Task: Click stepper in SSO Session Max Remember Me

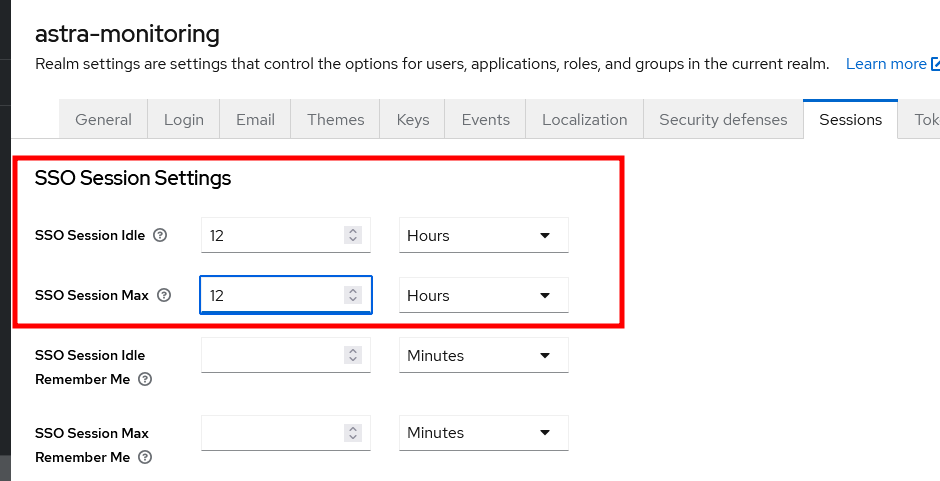Action: tap(352, 433)
